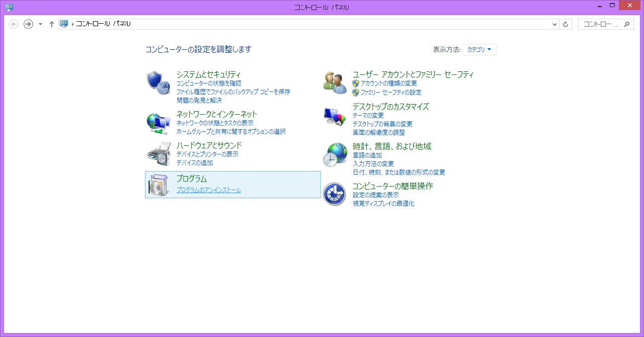
Task: Open コンピューターの簡単操作 heading
Action: [392, 186]
